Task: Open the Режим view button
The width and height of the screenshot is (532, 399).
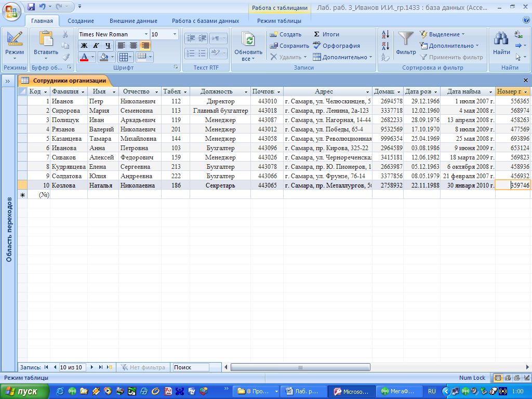Action: [x=14, y=46]
